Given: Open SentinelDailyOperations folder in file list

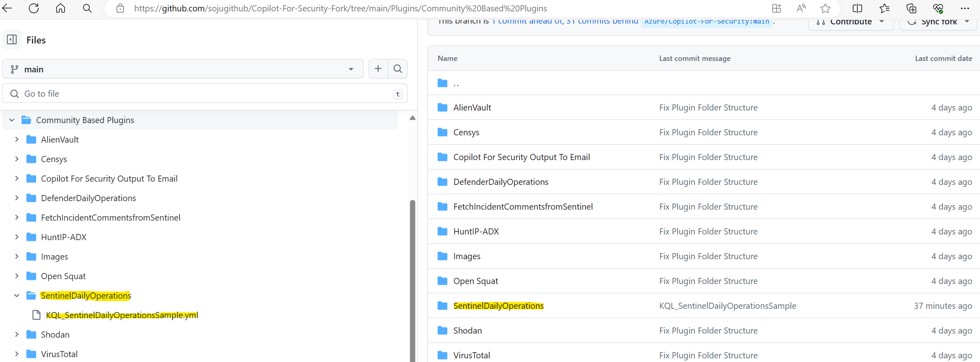Looking at the screenshot, I should click(x=498, y=306).
